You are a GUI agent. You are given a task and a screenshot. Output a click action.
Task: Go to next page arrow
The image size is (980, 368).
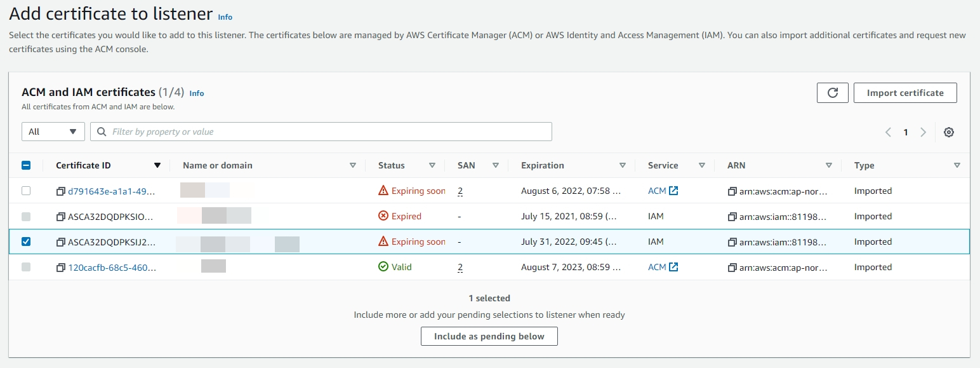[923, 132]
